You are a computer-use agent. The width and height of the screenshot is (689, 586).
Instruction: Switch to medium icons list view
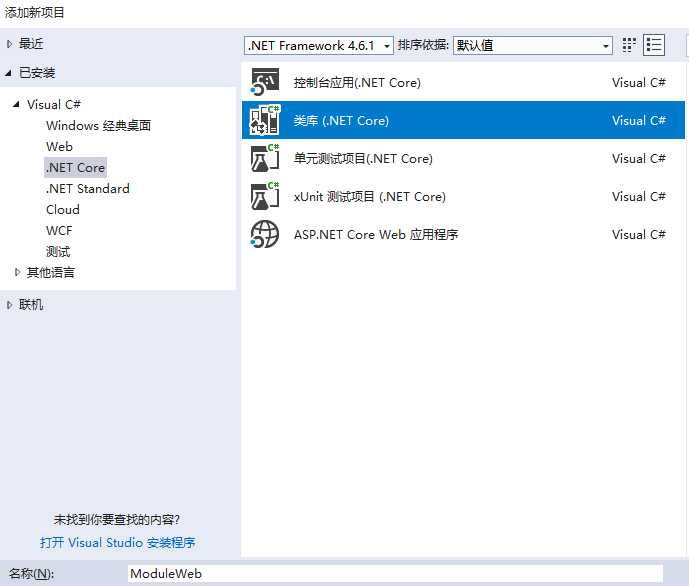click(x=654, y=45)
